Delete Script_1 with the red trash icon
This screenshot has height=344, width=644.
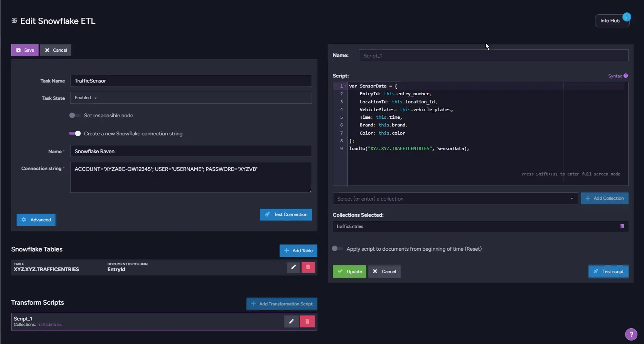(x=307, y=321)
